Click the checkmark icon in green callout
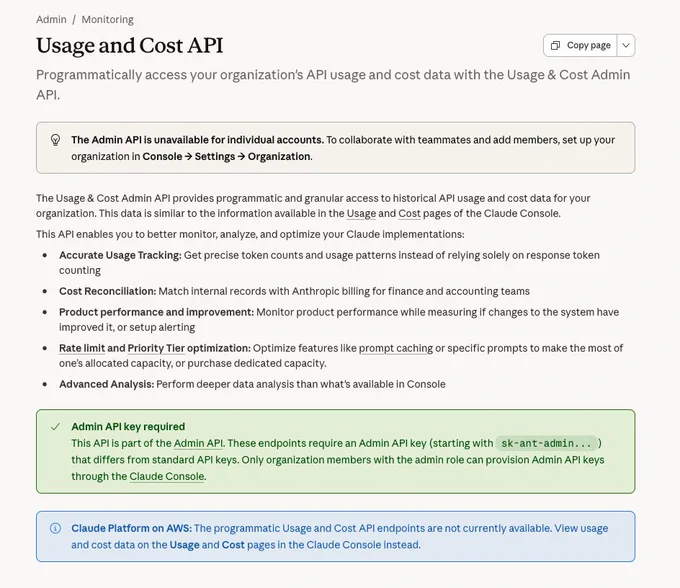Image resolution: width=680 pixels, height=588 pixels. tap(55, 427)
